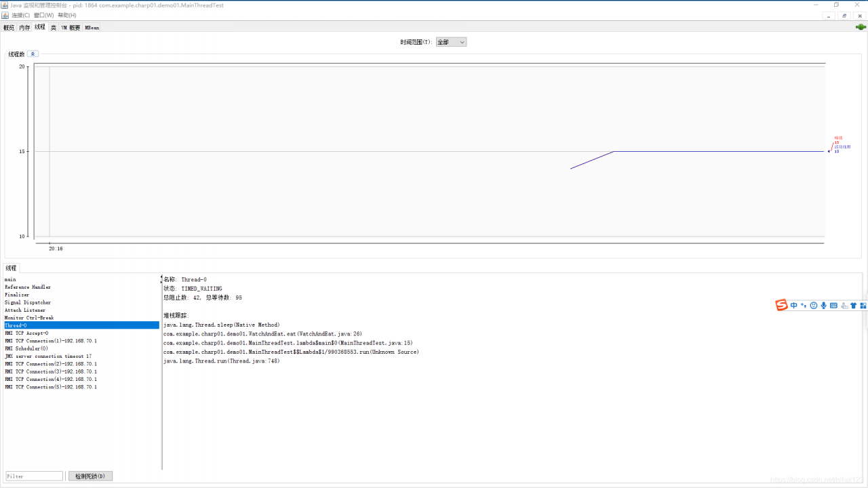Open the 时间范围 dropdown set to 全部
The height and width of the screenshot is (488, 868).
point(451,42)
